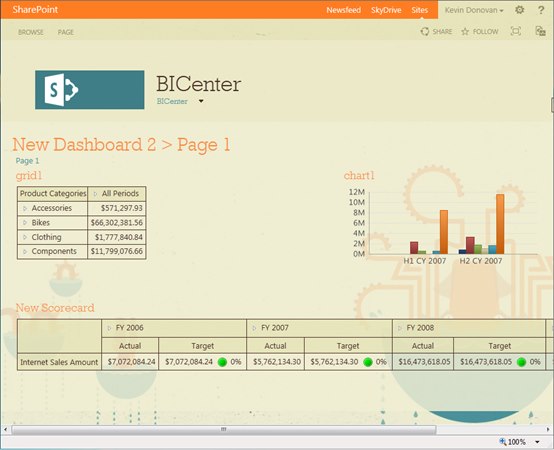Click the horizontal scrollbar thumb
Viewport: 554px width, 450px height.
tap(224, 430)
